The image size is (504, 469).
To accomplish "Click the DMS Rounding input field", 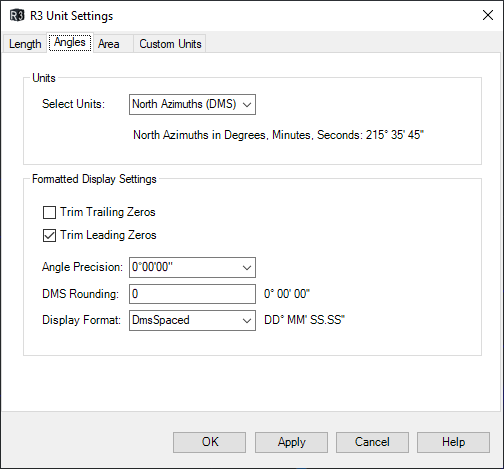I will click(192, 294).
